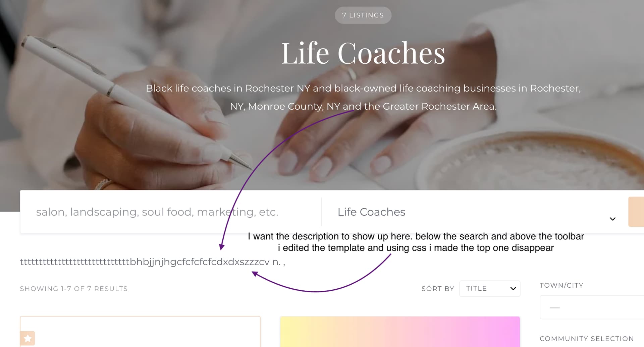Open the first featured listing card
The height and width of the screenshot is (347, 644).
coord(140,332)
